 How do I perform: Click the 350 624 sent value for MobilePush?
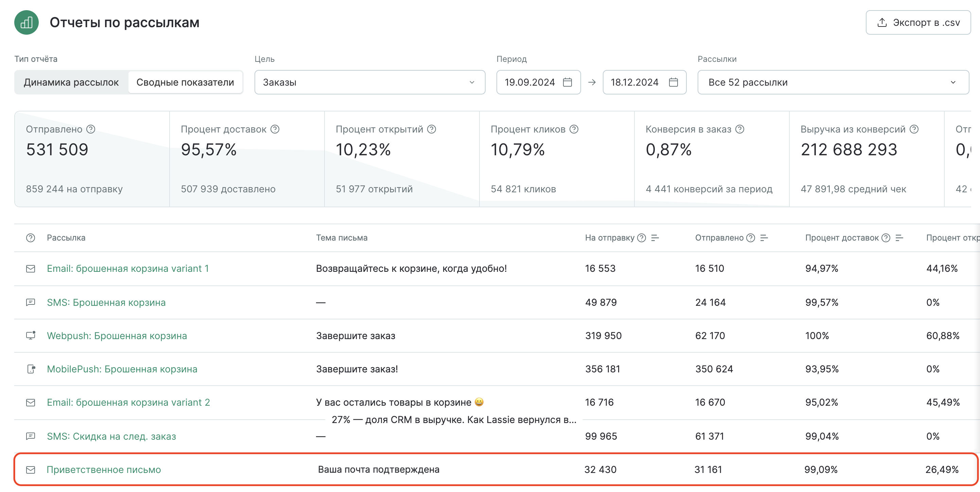pyautogui.click(x=714, y=369)
